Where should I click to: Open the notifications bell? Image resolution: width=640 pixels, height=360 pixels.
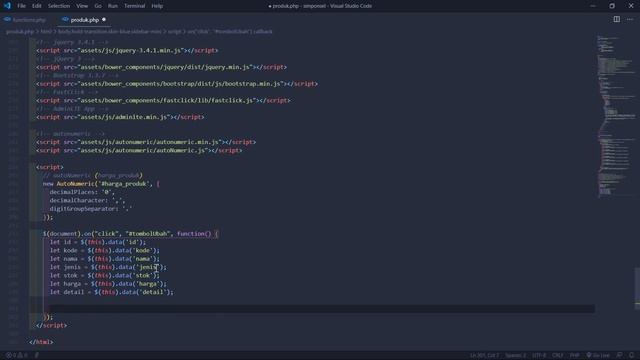(631, 355)
